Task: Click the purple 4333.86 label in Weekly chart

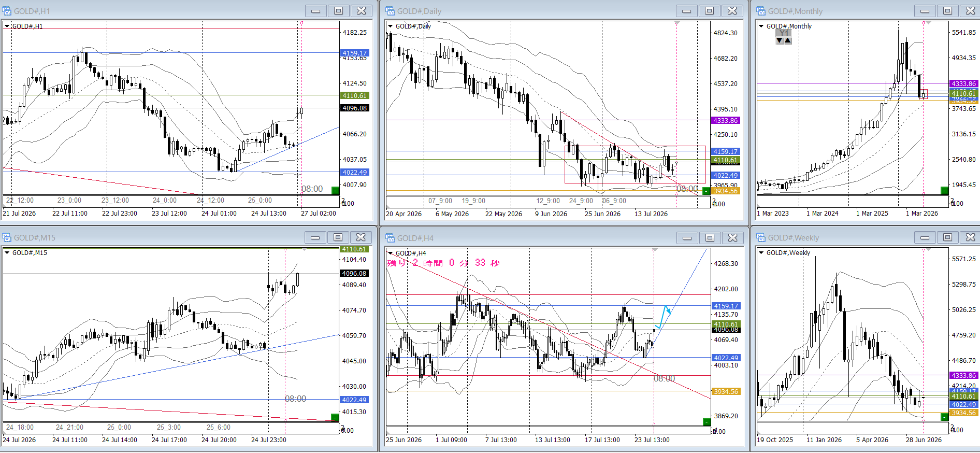Action: (x=963, y=375)
